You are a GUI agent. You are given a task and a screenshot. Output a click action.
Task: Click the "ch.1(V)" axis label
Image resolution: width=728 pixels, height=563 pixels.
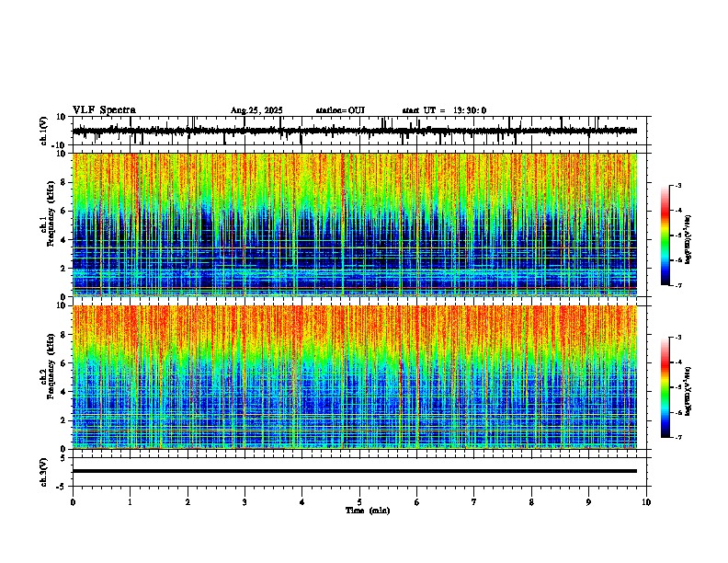[x=44, y=131]
